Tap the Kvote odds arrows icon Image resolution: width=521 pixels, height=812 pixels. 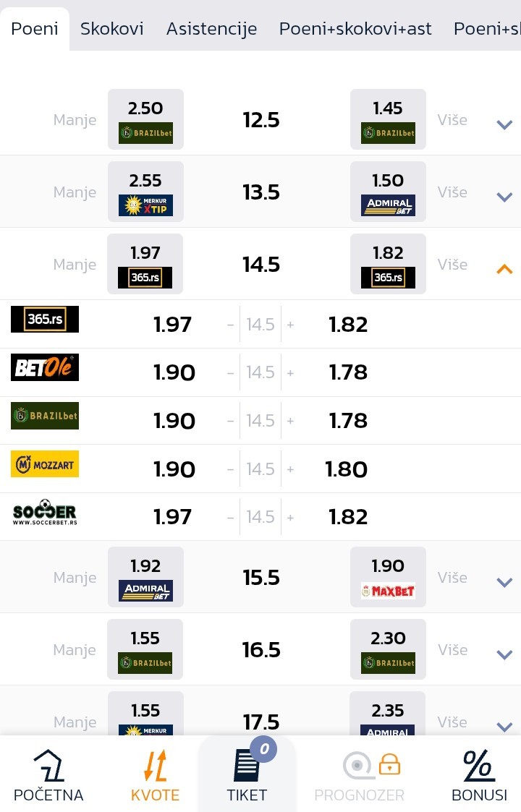click(155, 767)
